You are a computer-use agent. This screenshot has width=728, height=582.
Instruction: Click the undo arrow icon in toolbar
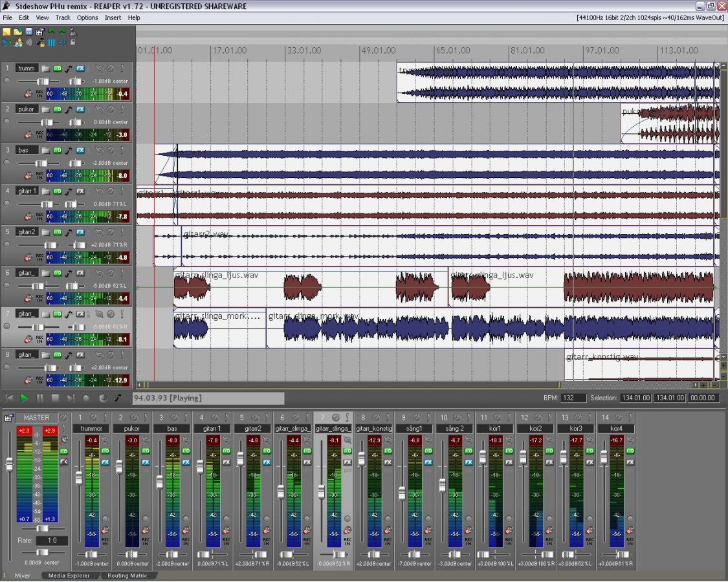coord(51,31)
